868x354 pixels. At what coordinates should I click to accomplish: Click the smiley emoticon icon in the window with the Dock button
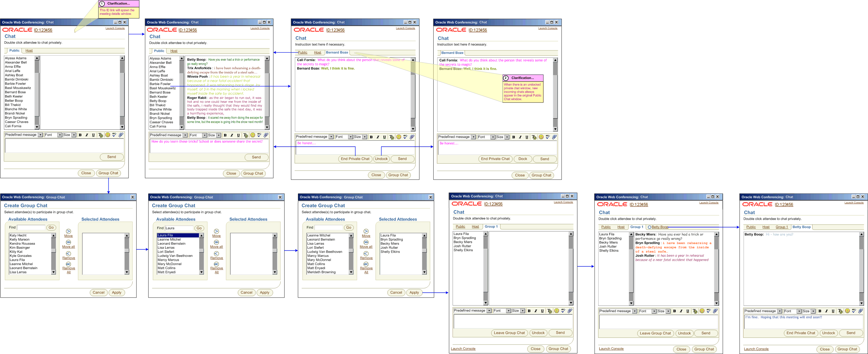[x=541, y=137]
